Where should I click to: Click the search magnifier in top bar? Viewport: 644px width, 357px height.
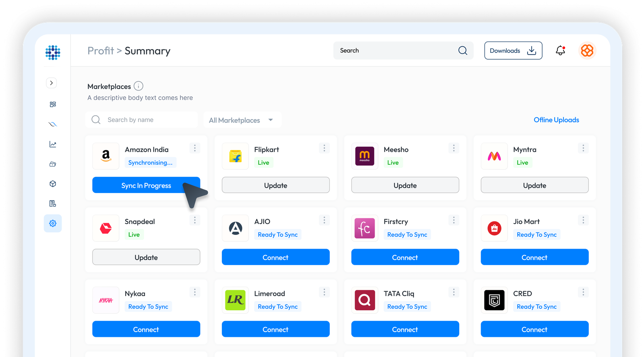pos(462,50)
